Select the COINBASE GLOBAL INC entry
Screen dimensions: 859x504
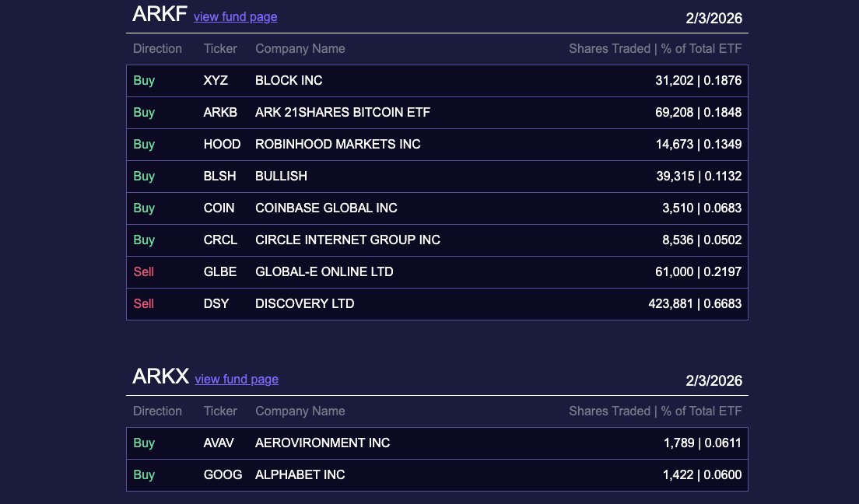[326, 208]
